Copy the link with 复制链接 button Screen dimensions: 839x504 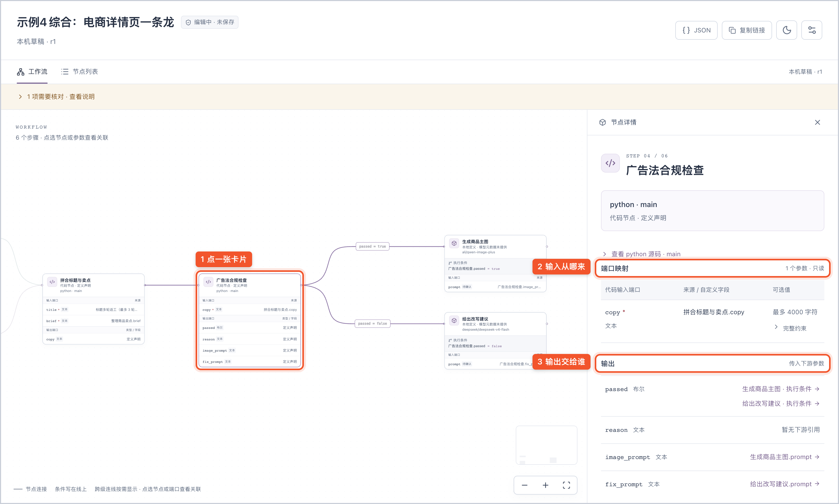(747, 30)
